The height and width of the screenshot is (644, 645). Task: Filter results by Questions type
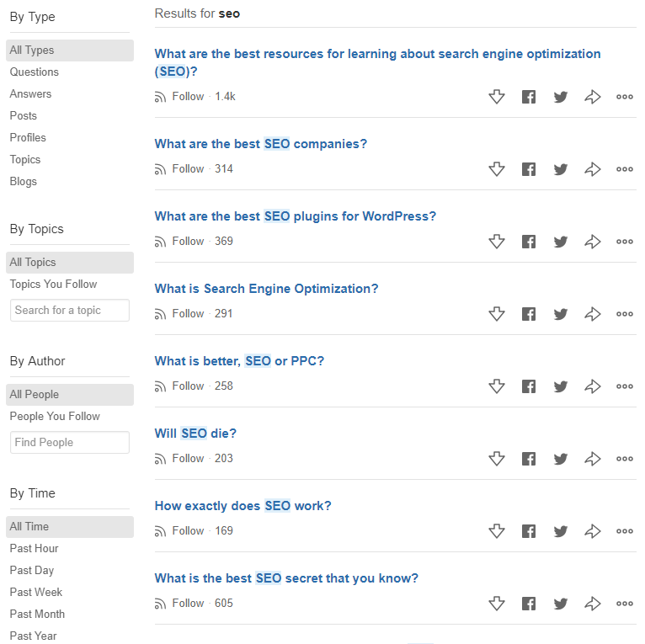35,72
